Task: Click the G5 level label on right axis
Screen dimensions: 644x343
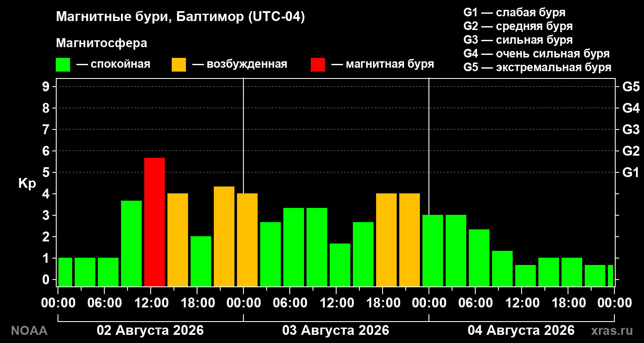Action: click(x=631, y=87)
